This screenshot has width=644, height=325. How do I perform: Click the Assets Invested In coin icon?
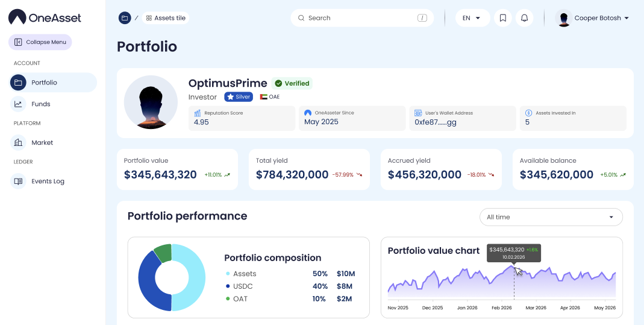(x=528, y=113)
